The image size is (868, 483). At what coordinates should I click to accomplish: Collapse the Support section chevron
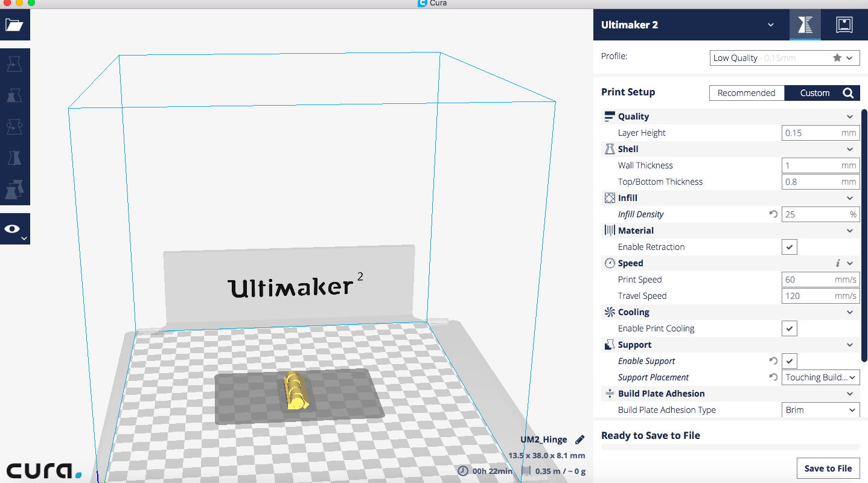pyautogui.click(x=850, y=345)
